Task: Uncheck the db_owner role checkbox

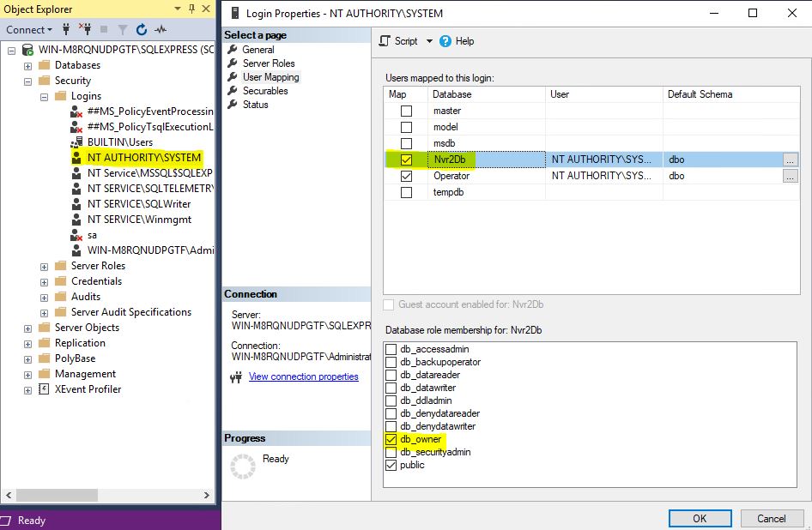Action: [x=391, y=439]
